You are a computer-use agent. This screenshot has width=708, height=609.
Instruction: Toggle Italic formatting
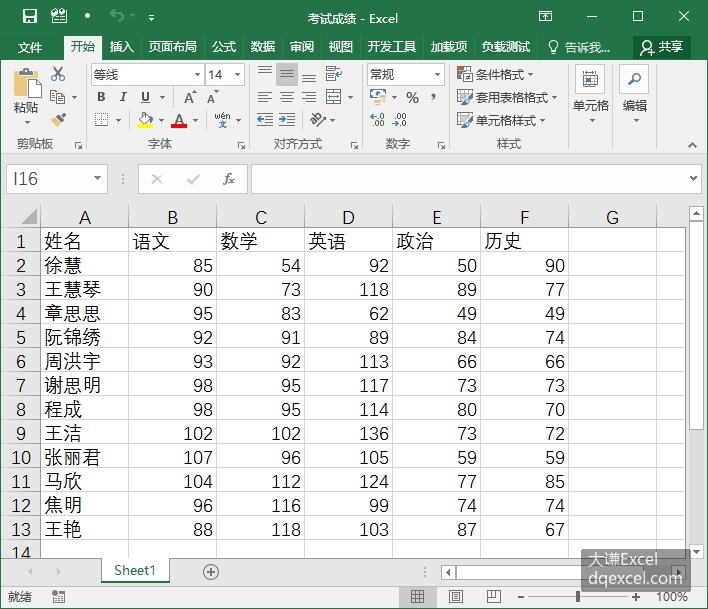click(x=123, y=97)
